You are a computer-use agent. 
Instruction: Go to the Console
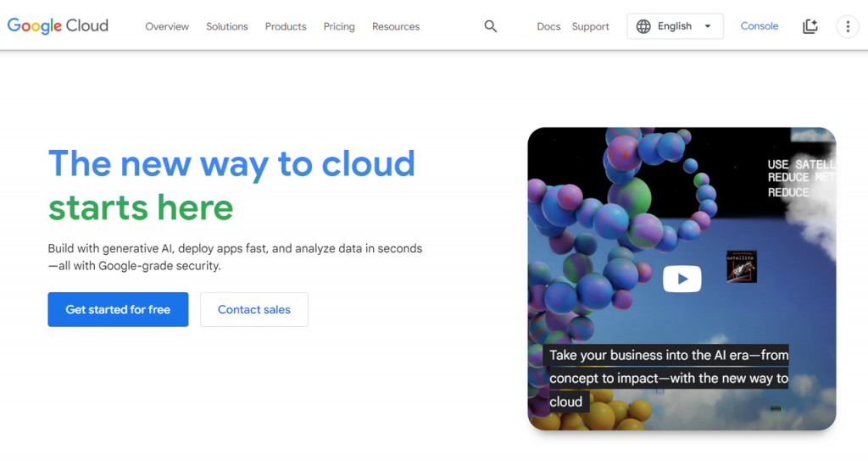pyautogui.click(x=759, y=26)
